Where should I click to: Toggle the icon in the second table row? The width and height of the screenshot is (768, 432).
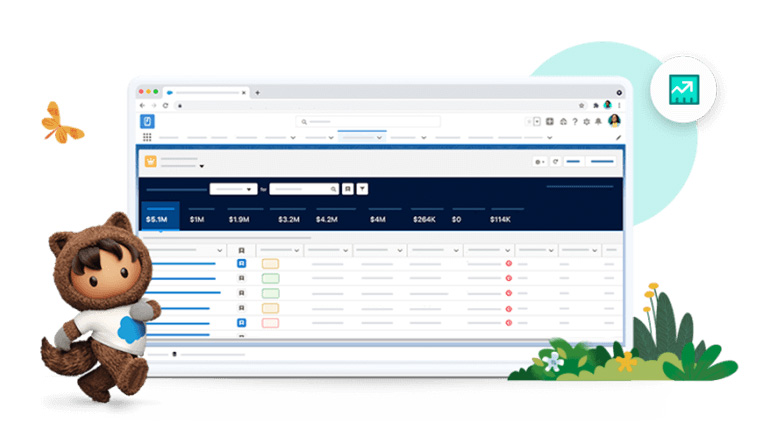tap(241, 278)
